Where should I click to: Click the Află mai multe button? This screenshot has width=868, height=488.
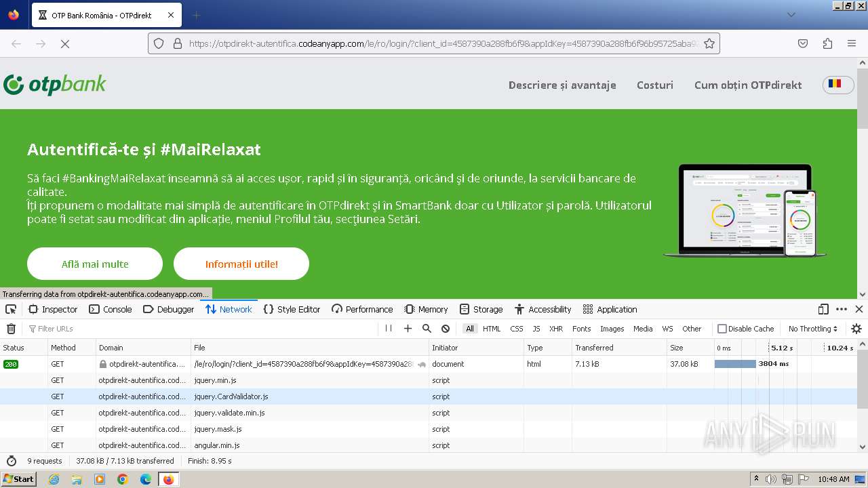pos(95,264)
